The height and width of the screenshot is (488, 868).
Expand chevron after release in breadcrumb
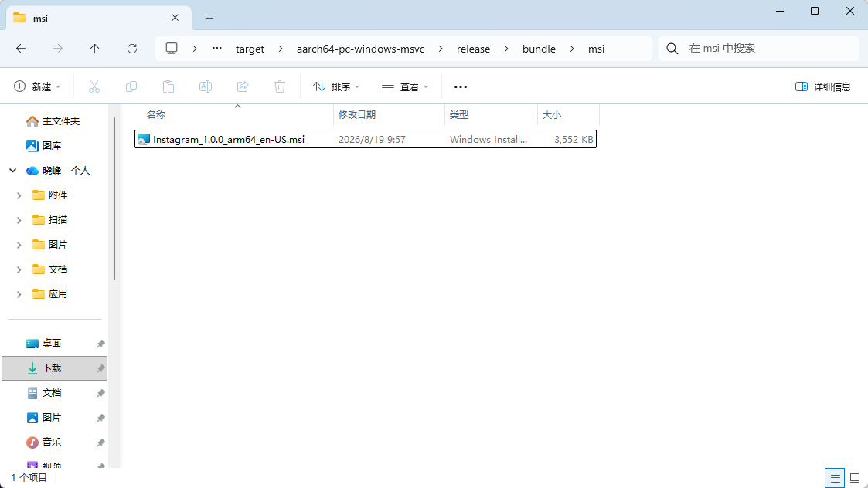[506, 49]
